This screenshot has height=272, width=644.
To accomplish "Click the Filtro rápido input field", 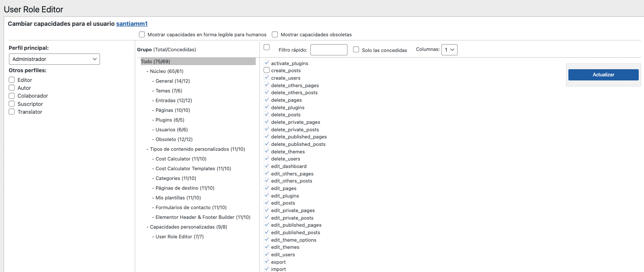I will click(x=328, y=50).
